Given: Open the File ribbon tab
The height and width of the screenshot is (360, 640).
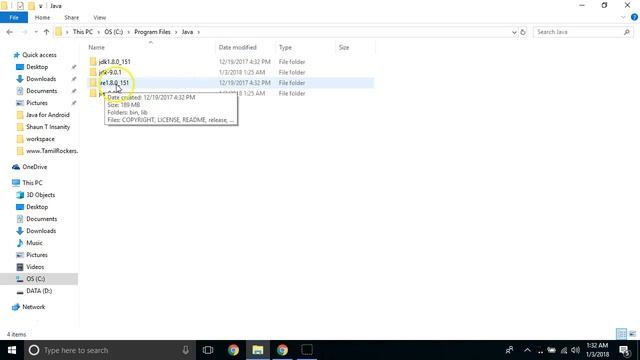Looking at the screenshot, I should pyautogui.click(x=14, y=18).
